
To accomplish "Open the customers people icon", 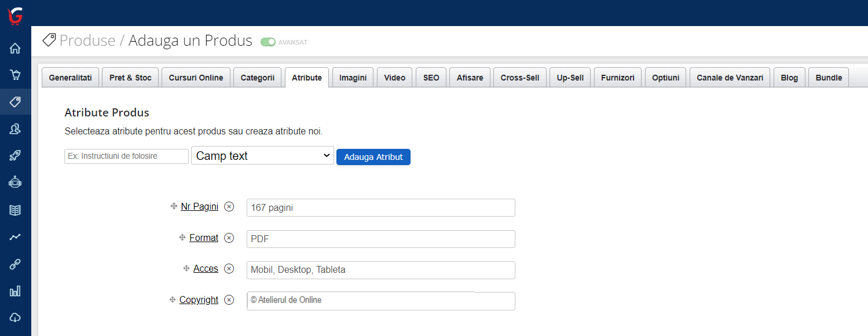I will (14, 129).
